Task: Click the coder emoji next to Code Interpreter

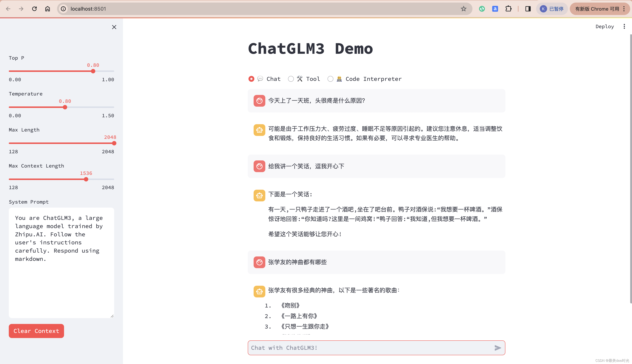Action: (339, 79)
